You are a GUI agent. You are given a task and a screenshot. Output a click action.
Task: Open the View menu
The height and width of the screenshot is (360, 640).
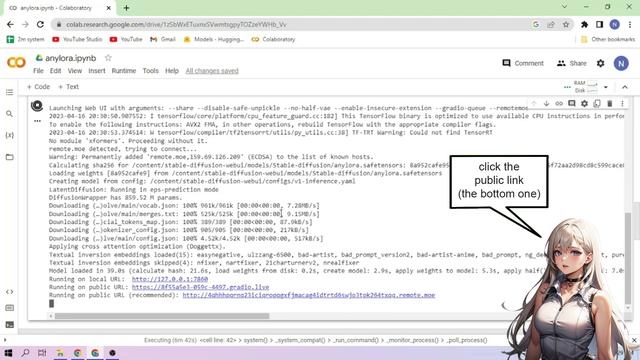[75, 71]
